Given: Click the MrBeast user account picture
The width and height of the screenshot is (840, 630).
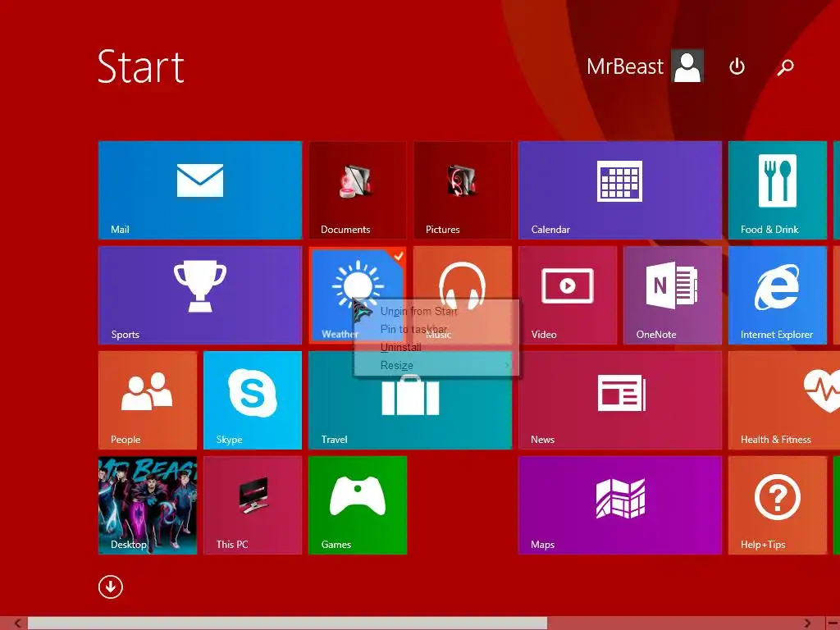Looking at the screenshot, I should coord(687,66).
